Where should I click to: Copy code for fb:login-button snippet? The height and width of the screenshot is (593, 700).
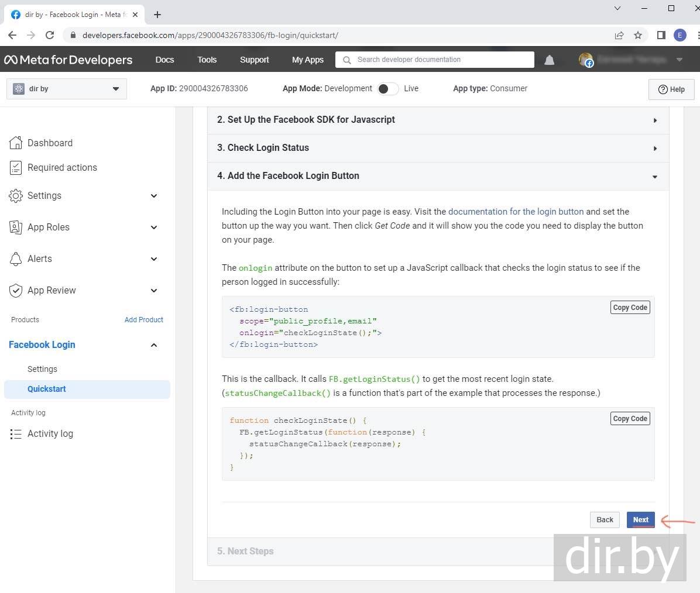(x=630, y=308)
